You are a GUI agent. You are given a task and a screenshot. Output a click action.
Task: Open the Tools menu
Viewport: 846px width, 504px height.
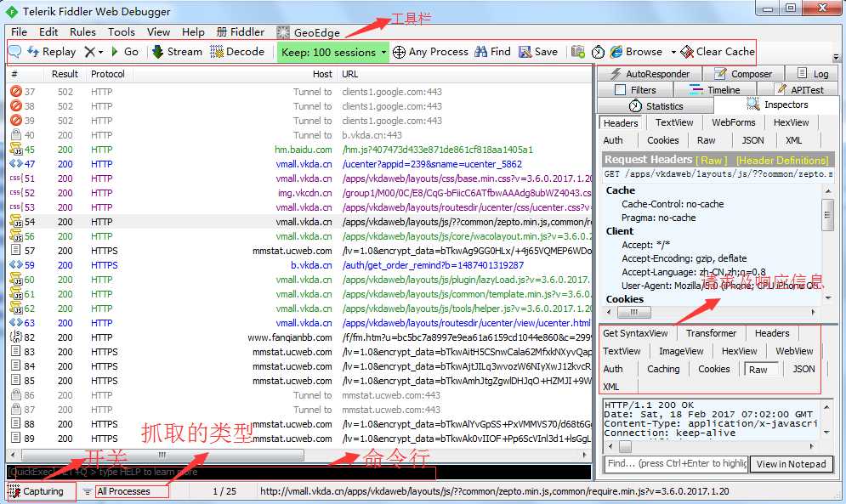pos(122,32)
